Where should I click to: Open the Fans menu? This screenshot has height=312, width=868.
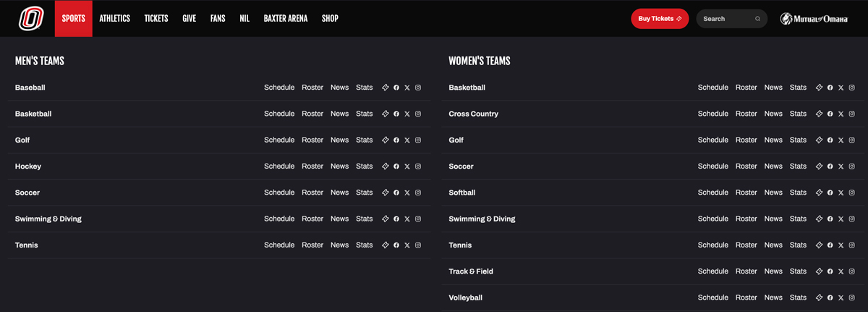pos(218,18)
